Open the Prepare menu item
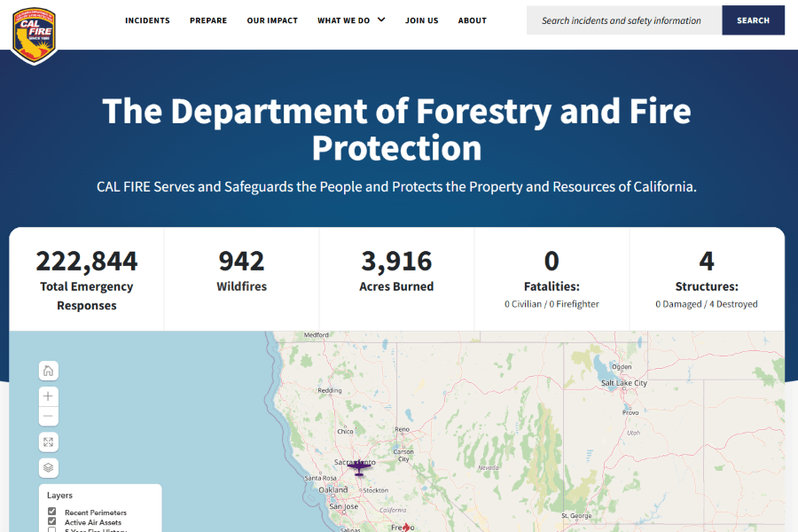Image resolution: width=798 pixels, height=532 pixels. [208, 20]
